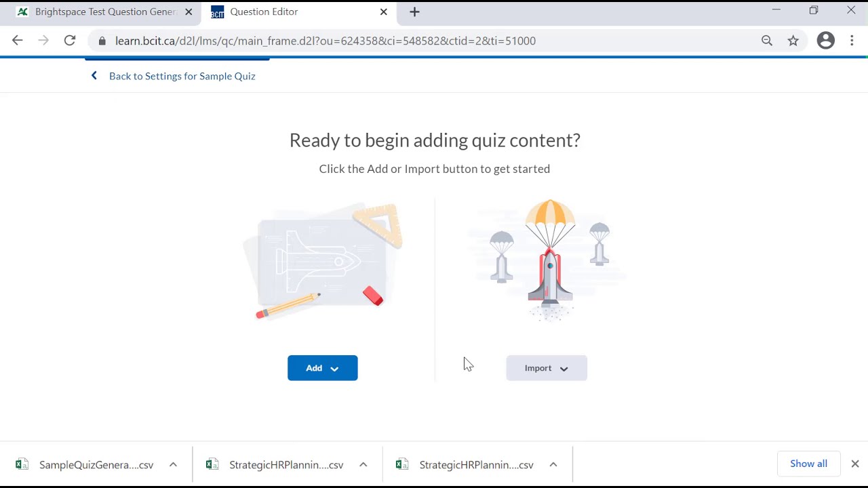Click Back to Settings for Sample Quiz link
This screenshot has width=868, height=488.
point(182,76)
